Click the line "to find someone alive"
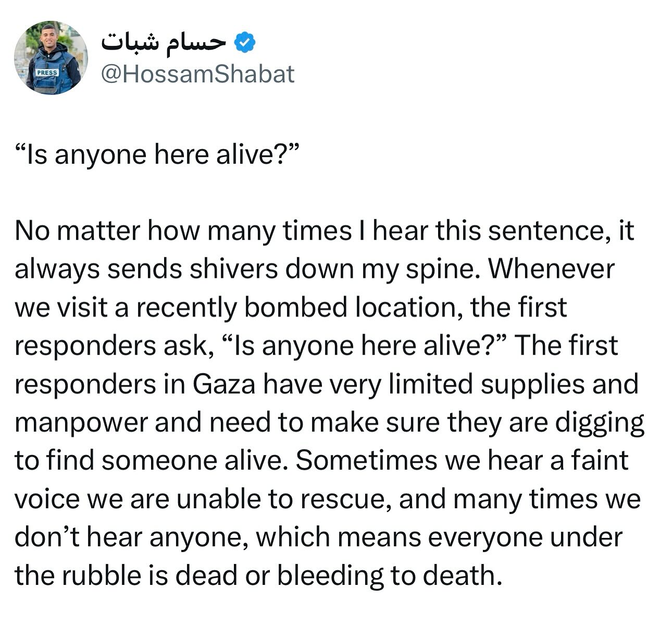Image resolution: width=672 pixels, height=624 pixels. click(x=321, y=461)
